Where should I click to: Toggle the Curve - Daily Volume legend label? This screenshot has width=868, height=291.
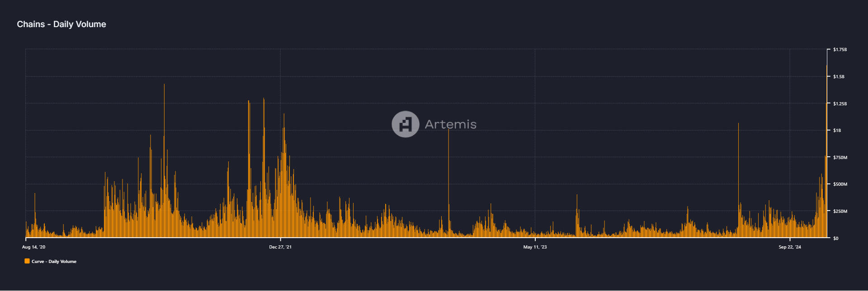coord(54,262)
